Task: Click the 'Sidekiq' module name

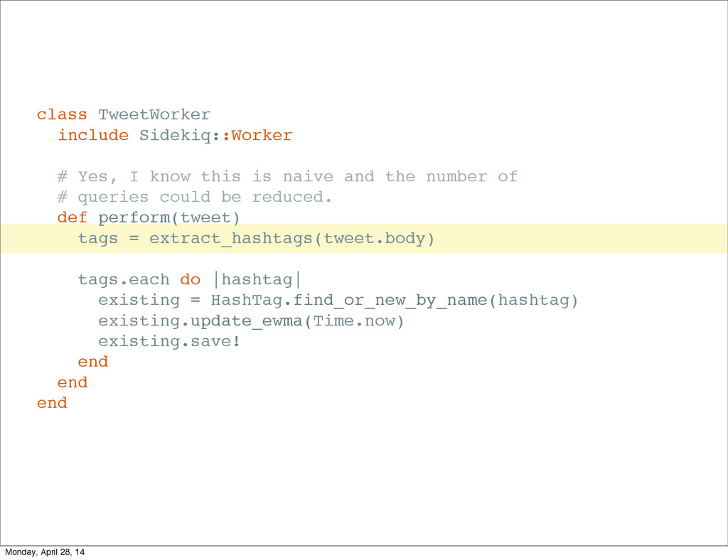Action: click(176, 135)
